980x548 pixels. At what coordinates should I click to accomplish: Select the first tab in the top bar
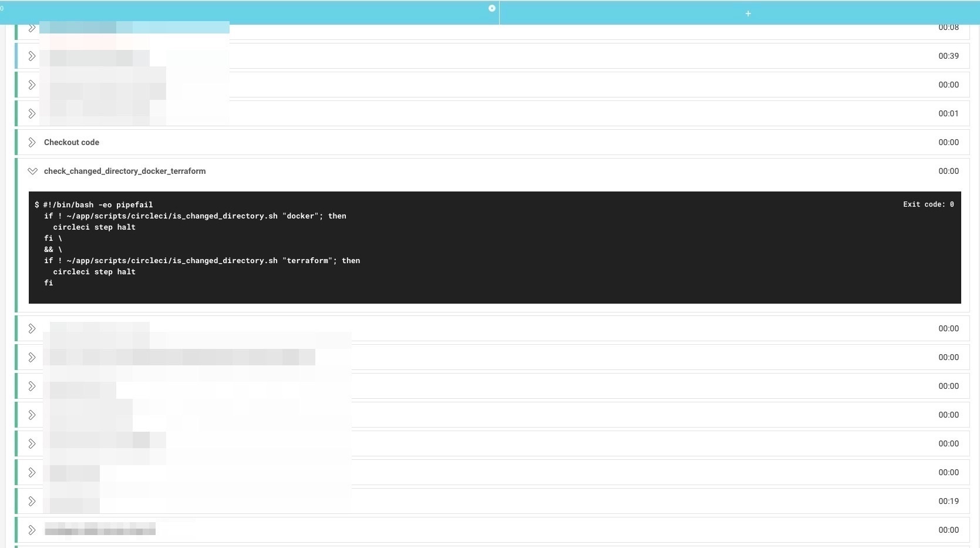pyautogui.click(x=247, y=13)
